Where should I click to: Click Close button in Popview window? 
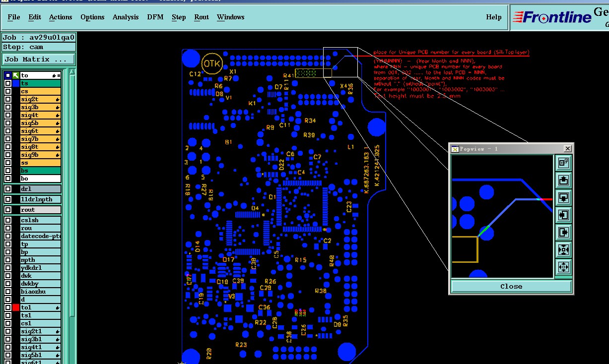[x=511, y=286]
